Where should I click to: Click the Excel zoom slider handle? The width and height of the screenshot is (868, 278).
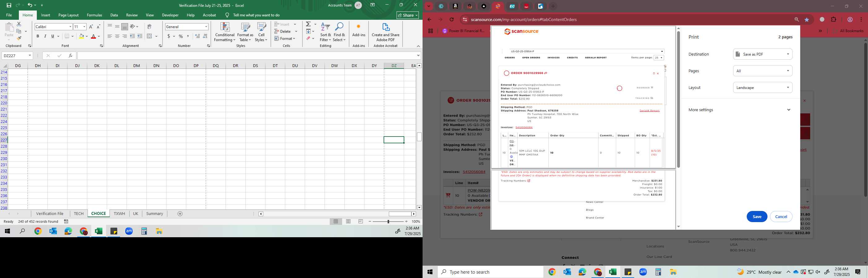(388, 221)
